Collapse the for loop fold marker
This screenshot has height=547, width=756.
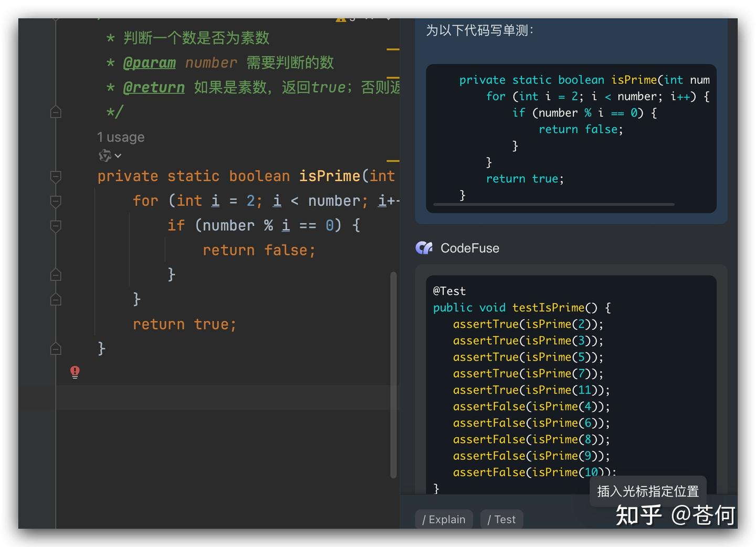[x=56, y=201]
